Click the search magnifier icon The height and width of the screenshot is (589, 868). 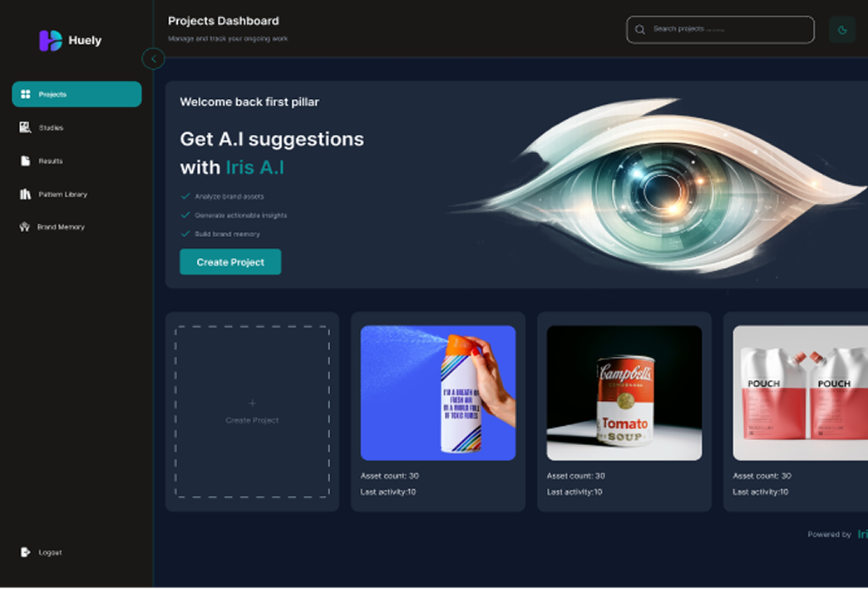coord(640,30)
